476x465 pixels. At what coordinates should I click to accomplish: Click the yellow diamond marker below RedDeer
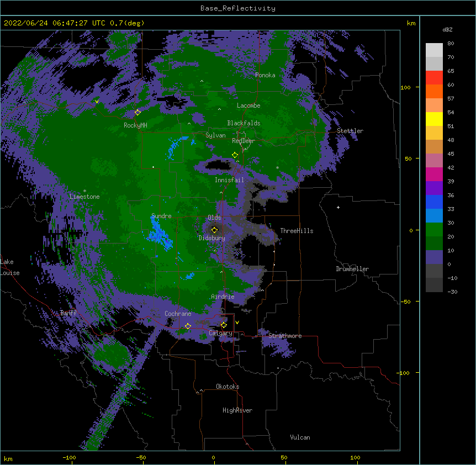point(235,155)
